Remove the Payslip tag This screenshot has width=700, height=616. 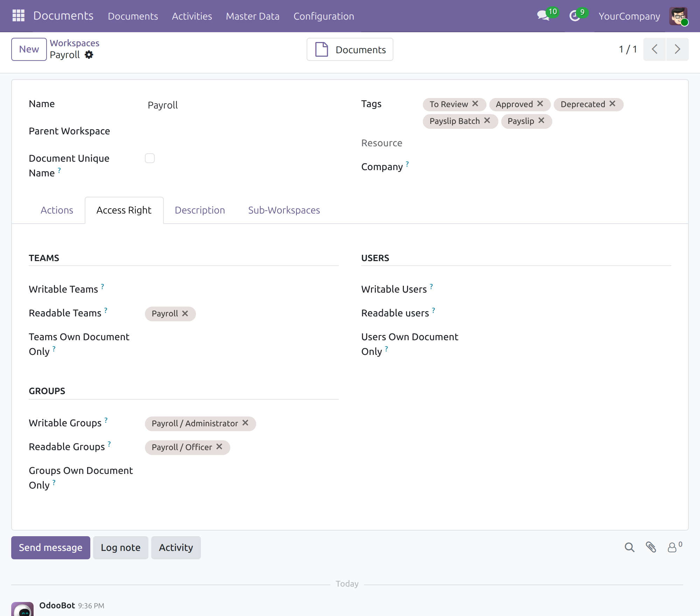coord(541,120)
